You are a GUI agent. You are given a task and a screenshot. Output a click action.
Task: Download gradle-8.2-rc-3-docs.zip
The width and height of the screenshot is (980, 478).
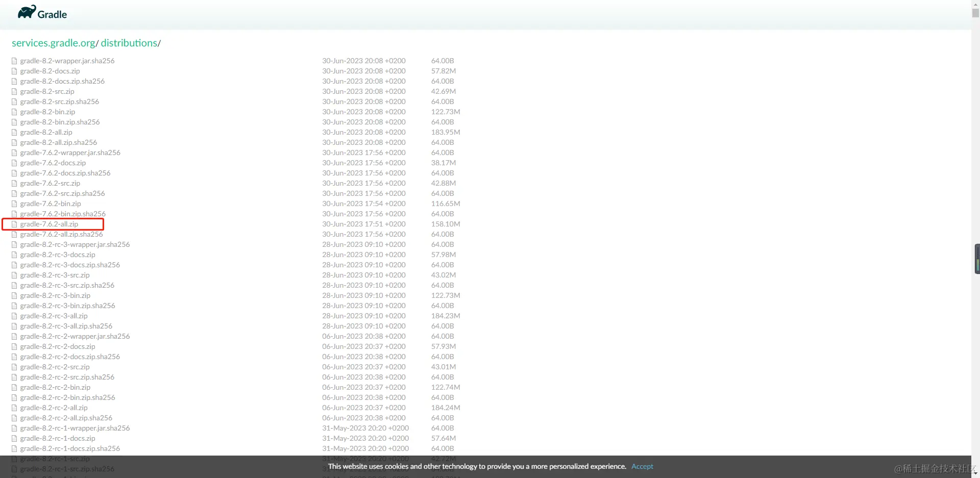pyautogui.click(x=58, y=255)
